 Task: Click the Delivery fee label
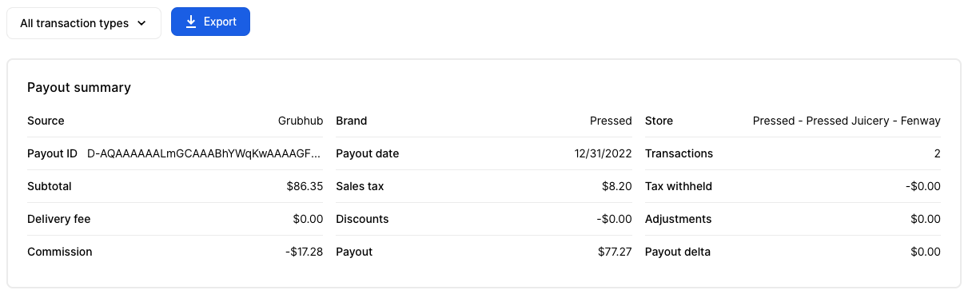pos(59,219)
